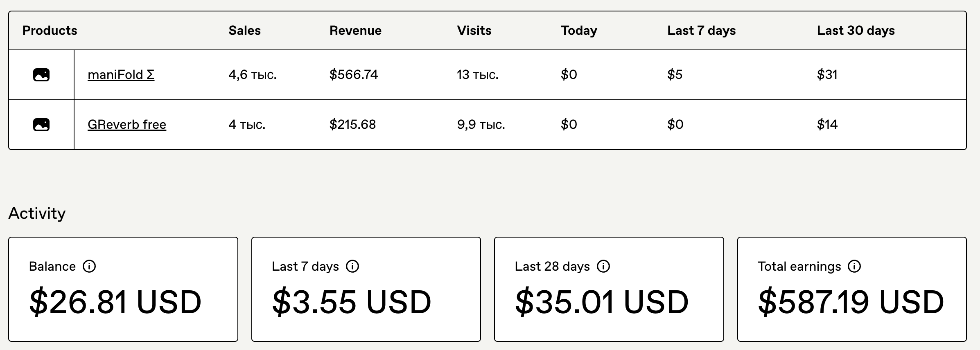The width and height of the screenshot is (980, 350).
Task: Click the $587.19 USD total earnings amount
Action: coord(851,302)
